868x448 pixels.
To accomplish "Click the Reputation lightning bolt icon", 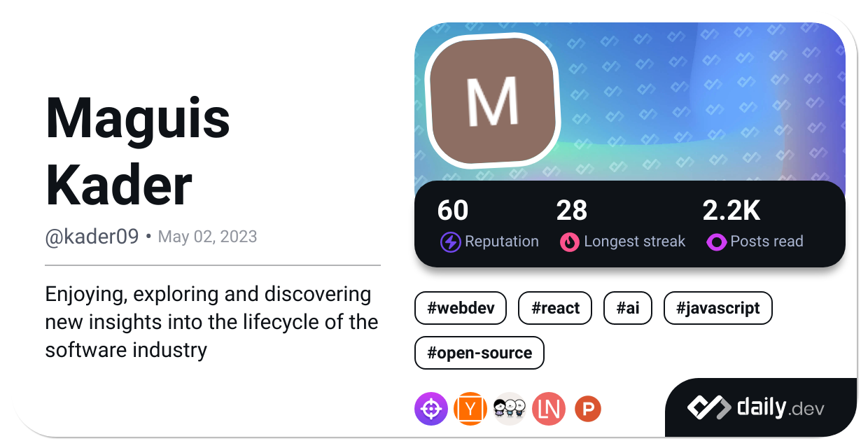I will click(x=450, y=242).
